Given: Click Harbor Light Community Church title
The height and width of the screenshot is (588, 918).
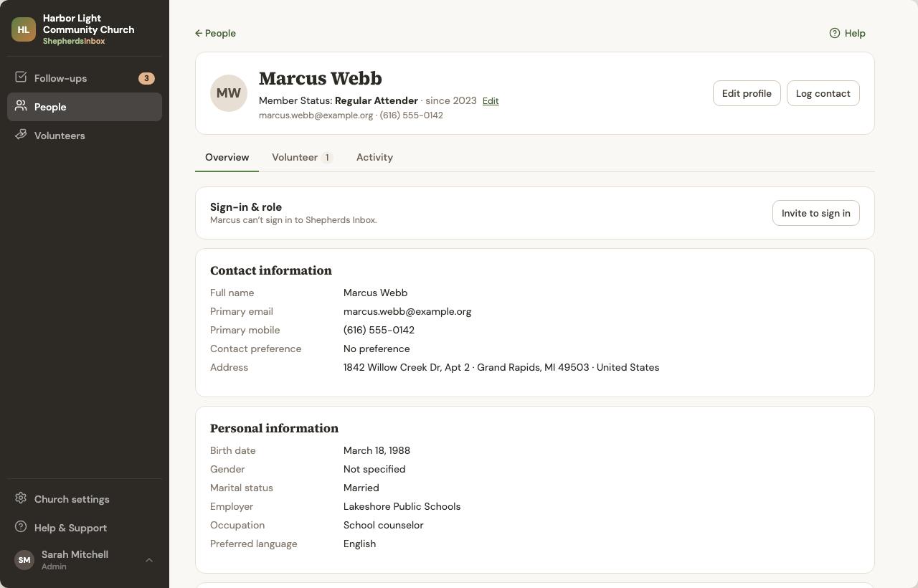Looking at the screenshot, I should [x=88, y=24].
